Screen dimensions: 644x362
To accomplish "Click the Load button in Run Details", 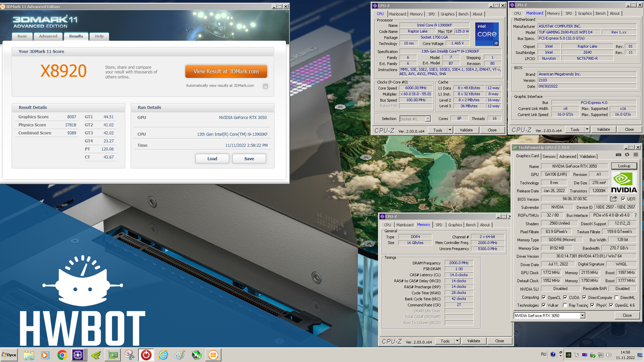I will [212, 159].
